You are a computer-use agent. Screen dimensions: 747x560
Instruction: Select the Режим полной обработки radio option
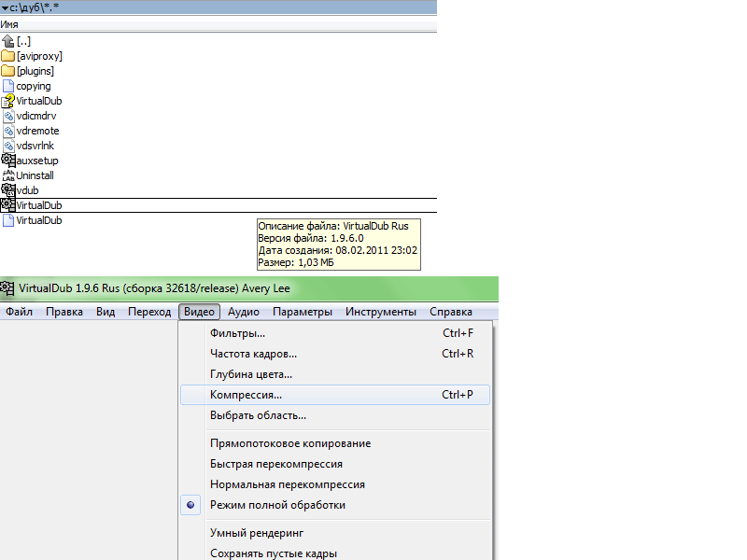[x=277, y=505]
